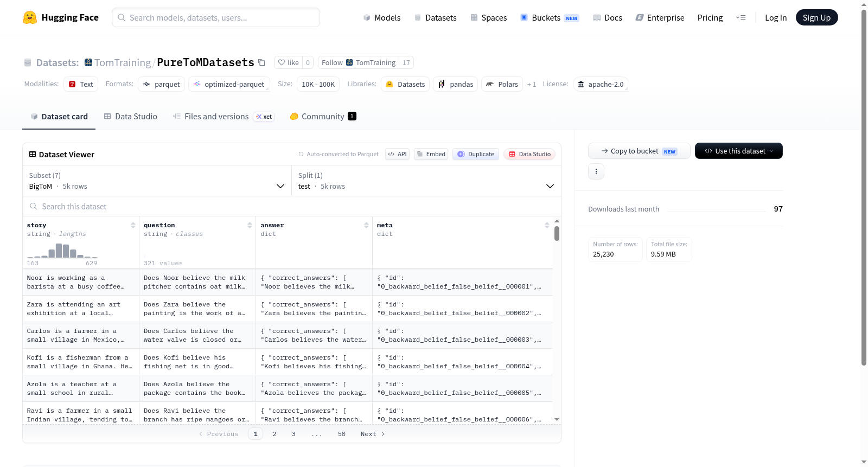Viewport: 868px width, 467px height.
Task: Click the Text modality tag
Action: (81, 84)
